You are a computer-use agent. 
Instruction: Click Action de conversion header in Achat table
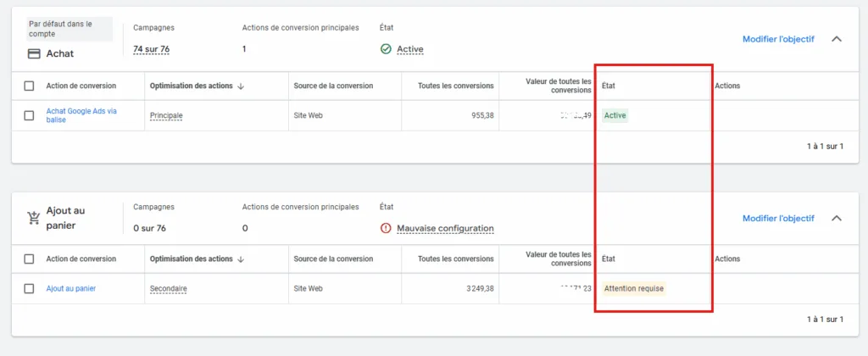(x=81, y=86)
